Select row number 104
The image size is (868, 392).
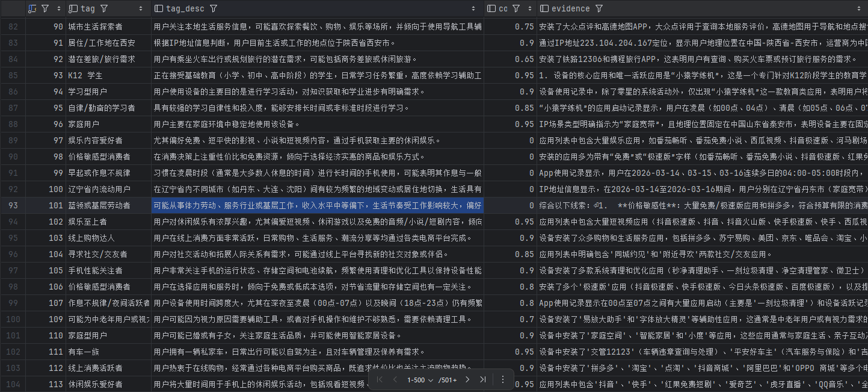click(13, 384)
